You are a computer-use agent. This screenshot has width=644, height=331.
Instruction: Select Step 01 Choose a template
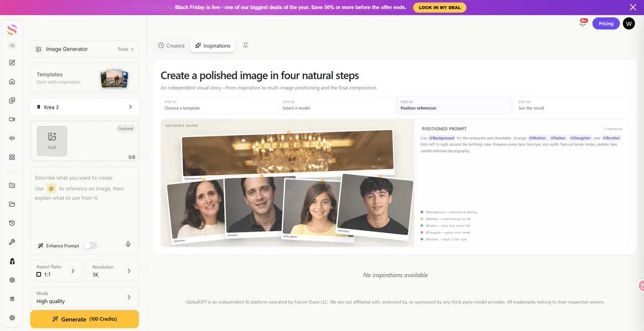pos(218,105)
